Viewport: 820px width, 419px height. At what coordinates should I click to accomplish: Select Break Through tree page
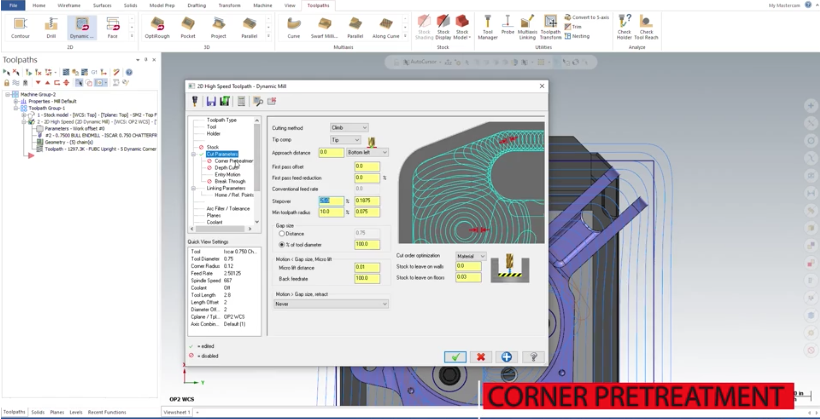pyautogui.click(x=230, y=182)
